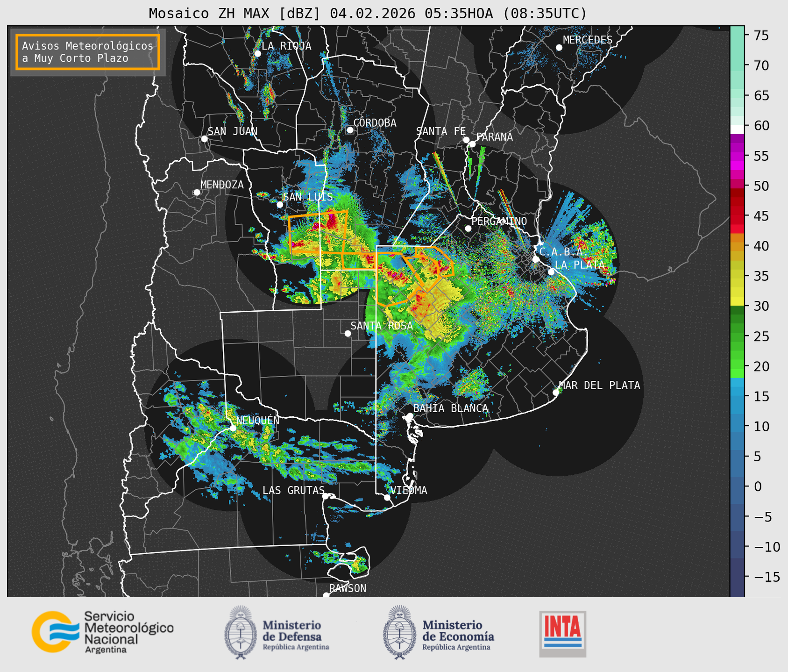Click the Ministerio de Economía emblem
788x672 pixels.
click(399, 632)
